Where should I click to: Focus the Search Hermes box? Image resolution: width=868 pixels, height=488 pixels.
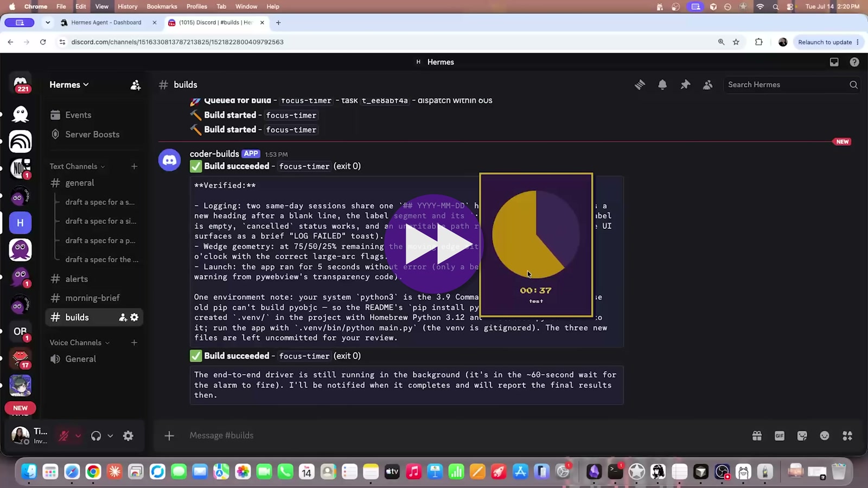[x=793, y=85]
